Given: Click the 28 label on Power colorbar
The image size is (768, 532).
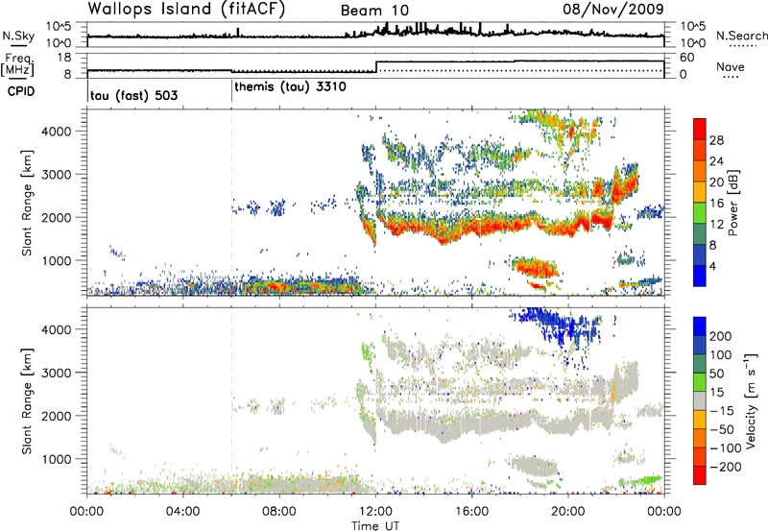Looking at the screenshot, I should (x=716, y=140).
